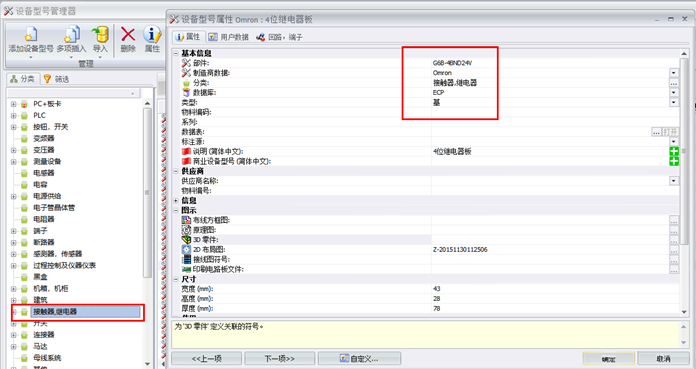Click green plus beside 商业设备型号 row
Screen dimensions: 696x369
tap(674, 161)
